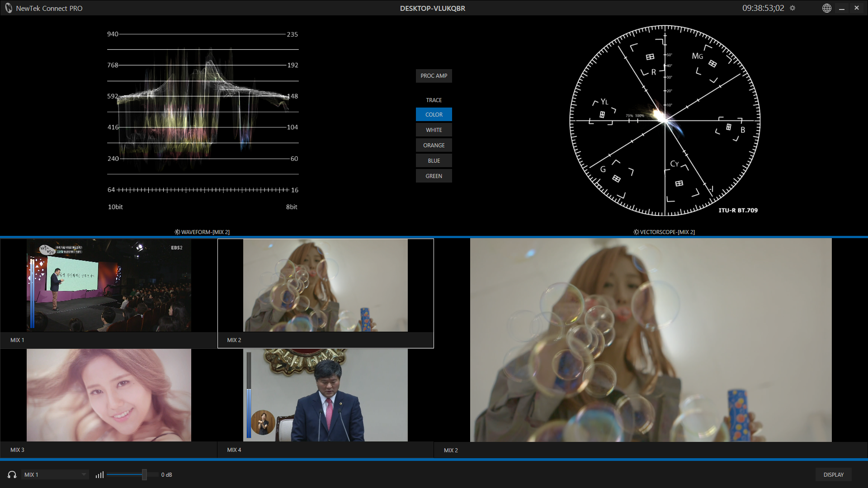Open the DISPLAY options menu
The width and height of the screenshot is (868, 488).
tap(833, 474)
